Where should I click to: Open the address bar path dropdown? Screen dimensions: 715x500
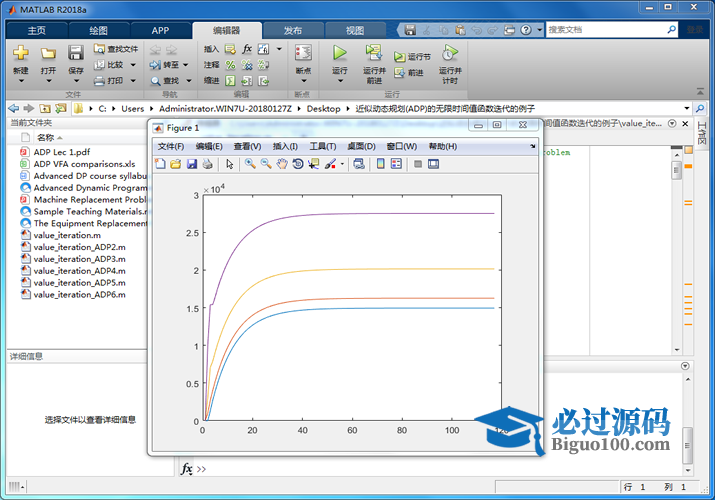coord(686,108)
